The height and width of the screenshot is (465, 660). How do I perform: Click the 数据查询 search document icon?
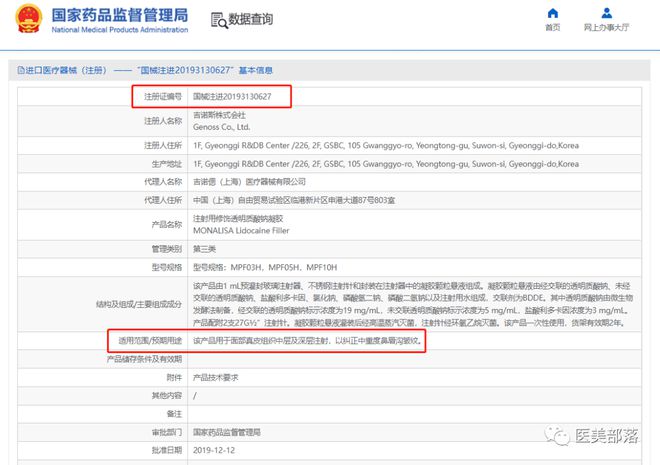(219, 20)
